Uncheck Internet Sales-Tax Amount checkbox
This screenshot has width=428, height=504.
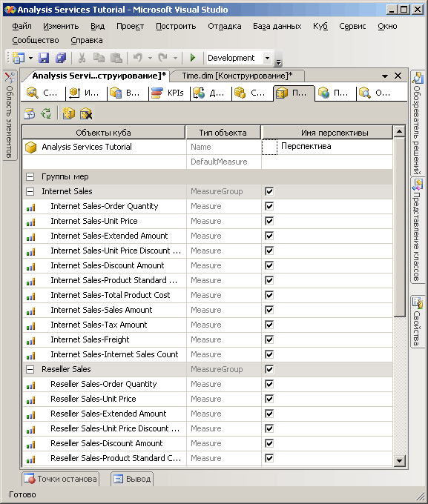(269, 325)
